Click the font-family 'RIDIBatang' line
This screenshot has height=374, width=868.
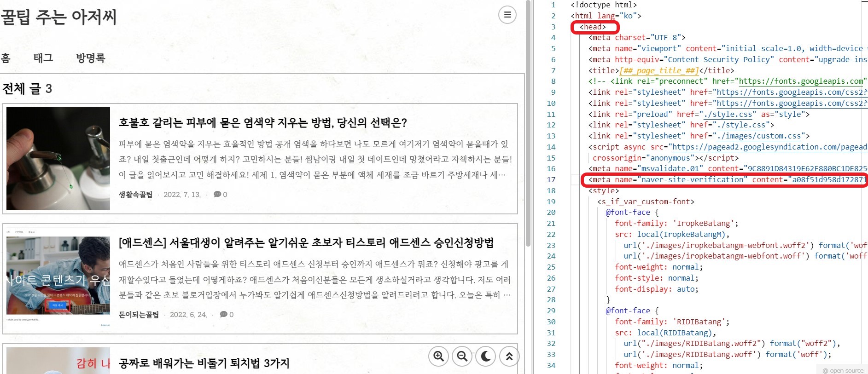[x=672, y=322]
